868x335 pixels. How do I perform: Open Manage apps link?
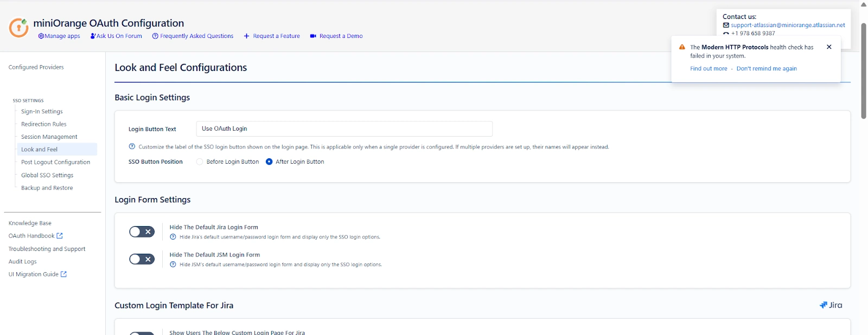(x=59, y=36)
